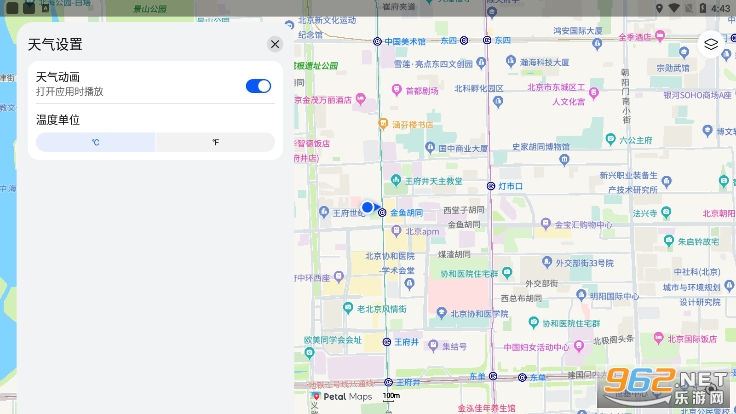Click the Wi-Fi icon in status bar
The width and height of the screenshot is (736, 414).
674,8
